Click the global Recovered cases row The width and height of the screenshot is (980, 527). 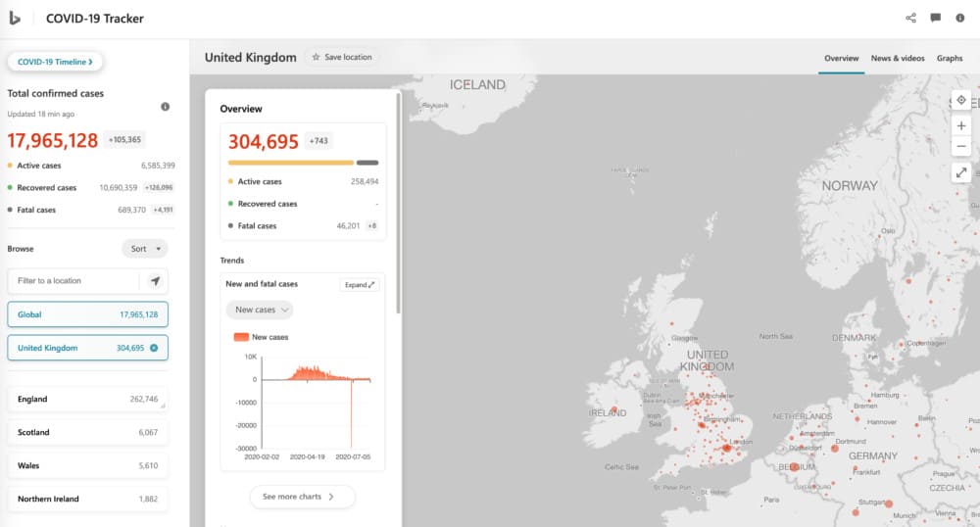point(90,187)
